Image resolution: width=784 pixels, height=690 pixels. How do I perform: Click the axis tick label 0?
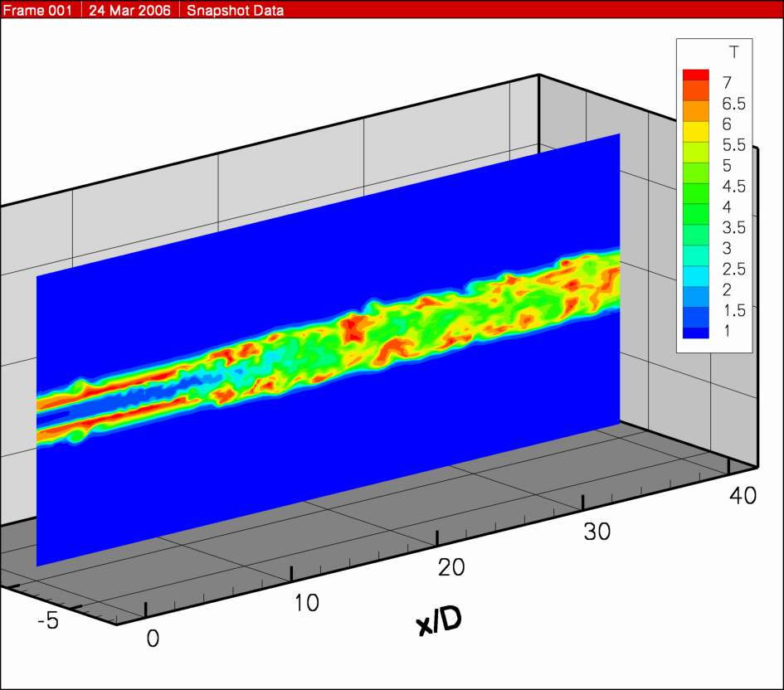tap(152, 639)
